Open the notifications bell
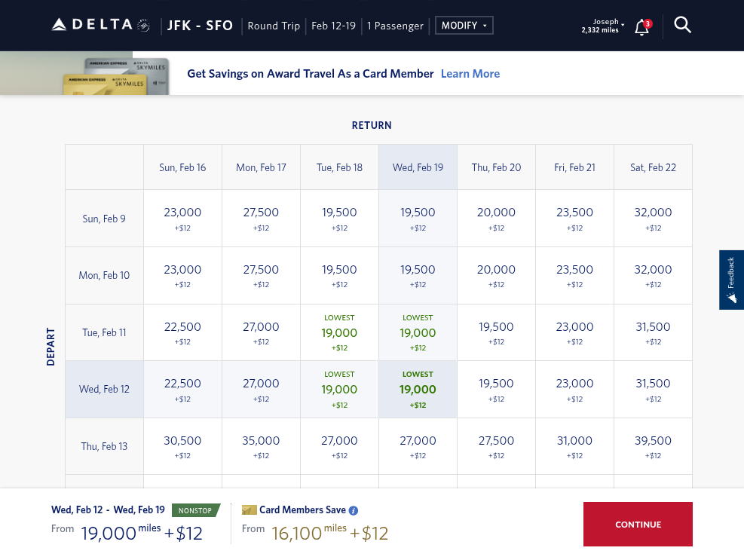Viewport: 744px width, 560px height. 642,27
